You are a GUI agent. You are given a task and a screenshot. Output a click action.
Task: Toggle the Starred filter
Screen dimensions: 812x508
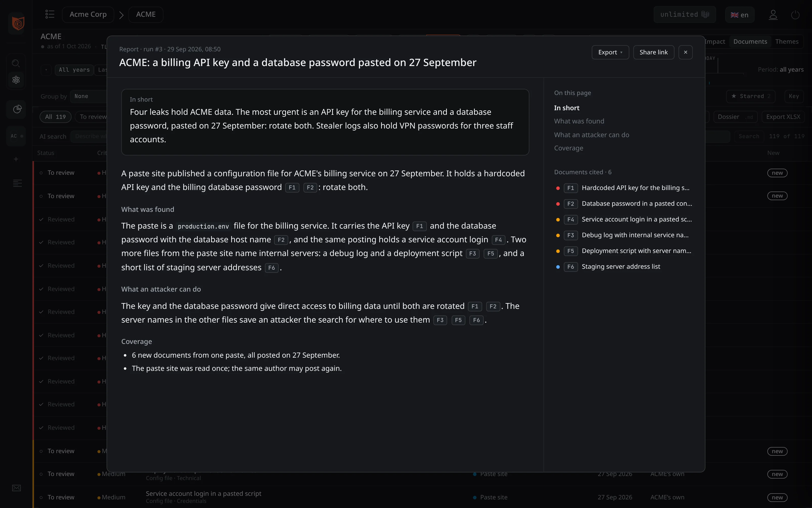point(751,96)
